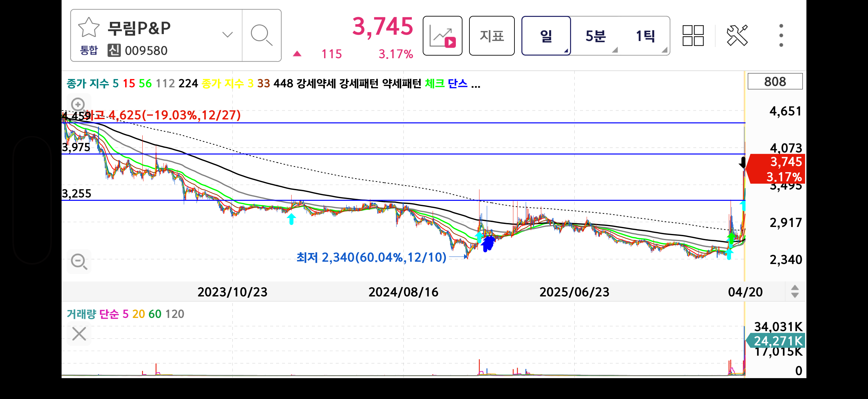Expand stock name dropdown chevron
This screenshot has width=868, height=399.
pyautogui.click(x=228, y=34)
